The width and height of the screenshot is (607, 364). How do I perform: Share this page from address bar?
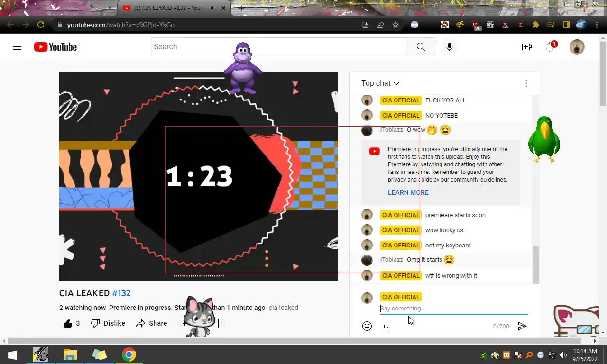(x=380, y=25)
